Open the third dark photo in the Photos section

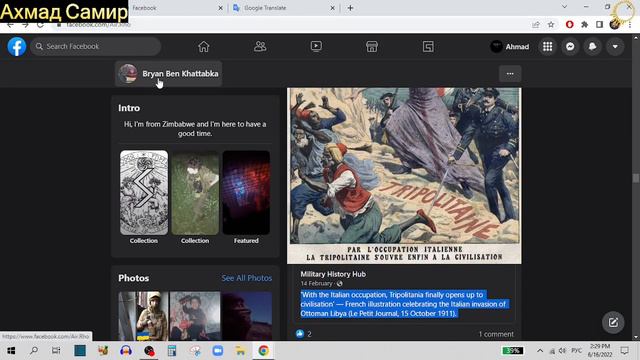(247, 316)
